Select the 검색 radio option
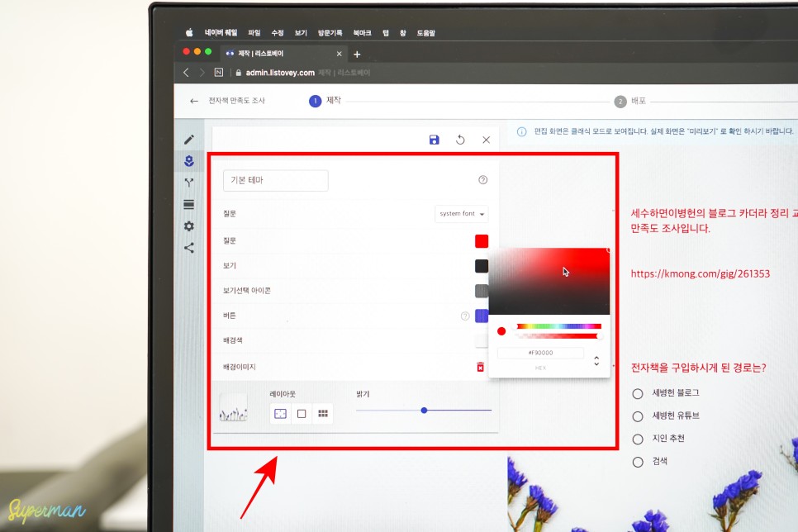The height and width of the screenshot is (532, 798). point(638,463)
